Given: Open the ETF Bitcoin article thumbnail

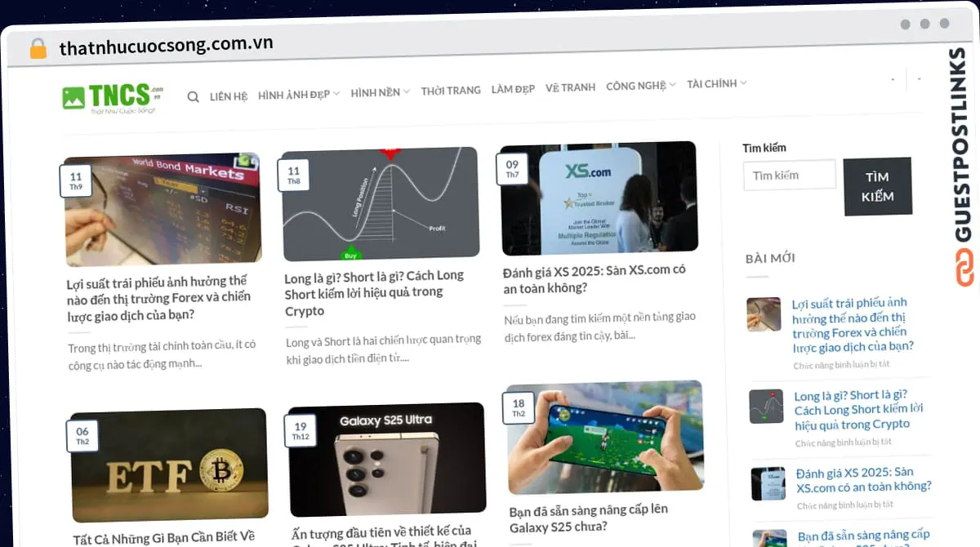Looking at the screenshot, I should point(169,465).
